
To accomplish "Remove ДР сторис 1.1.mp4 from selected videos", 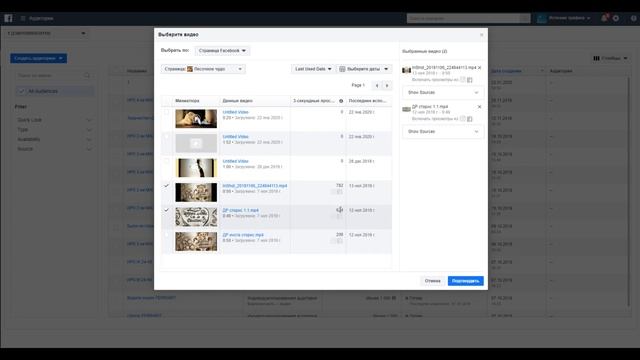I will [480, 107].
